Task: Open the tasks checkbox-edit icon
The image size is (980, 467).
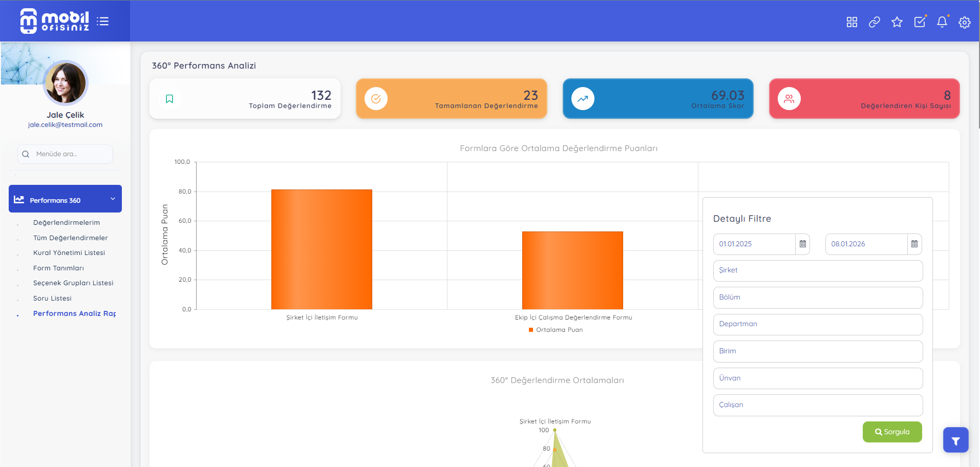Action: point(920,22)
